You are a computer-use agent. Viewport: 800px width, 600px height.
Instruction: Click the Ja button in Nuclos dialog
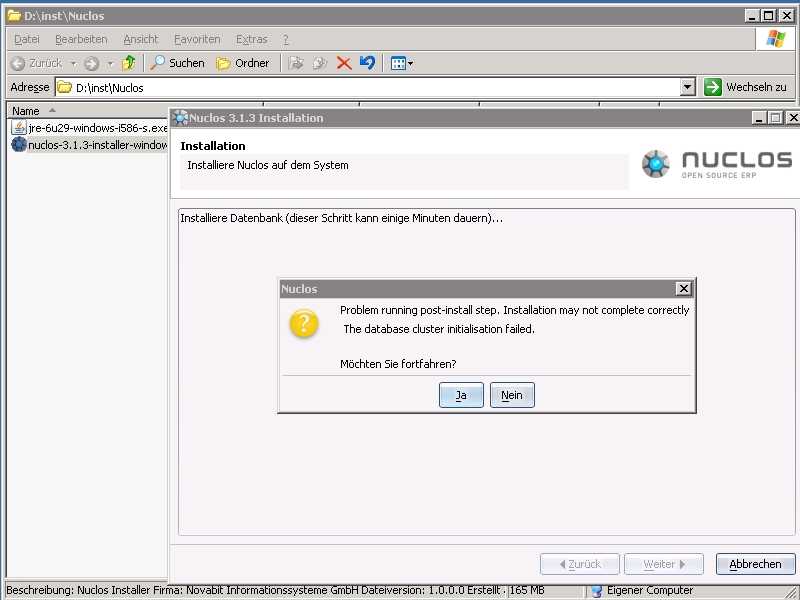[x=461, y=395]
